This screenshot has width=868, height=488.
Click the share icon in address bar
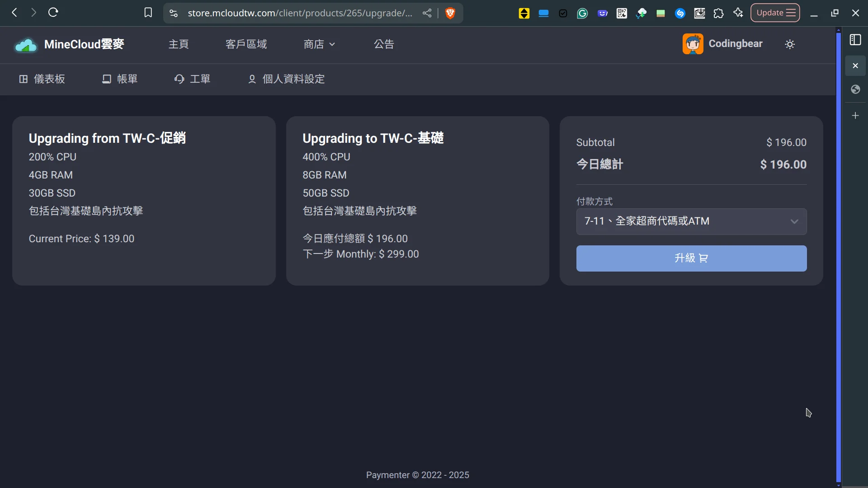[427, 13]
